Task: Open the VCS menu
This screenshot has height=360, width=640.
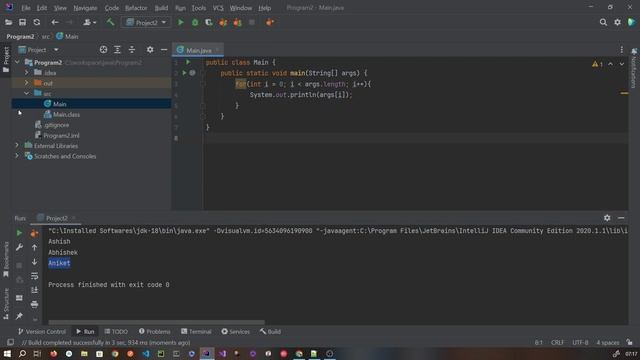Action: coord(218,8)
